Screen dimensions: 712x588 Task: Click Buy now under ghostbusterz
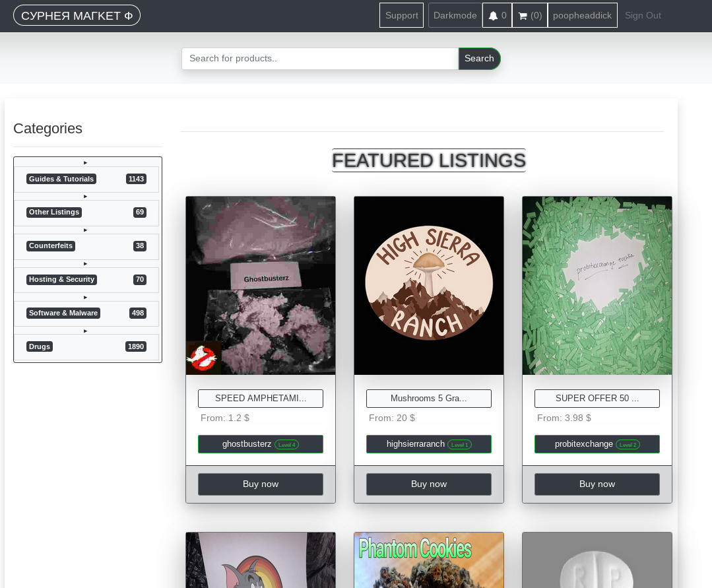pyautogui.click(x=261, y=484)
